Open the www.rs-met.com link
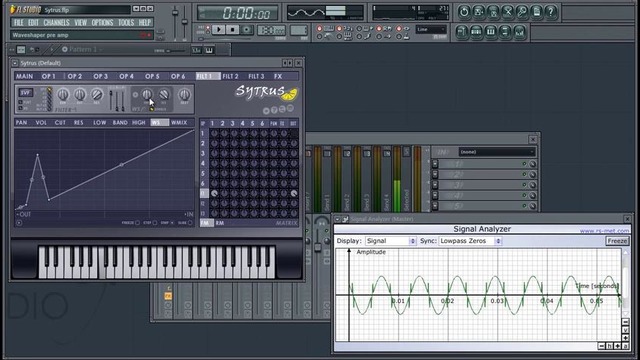Screen dimensions: 640x360 [604, 231]
